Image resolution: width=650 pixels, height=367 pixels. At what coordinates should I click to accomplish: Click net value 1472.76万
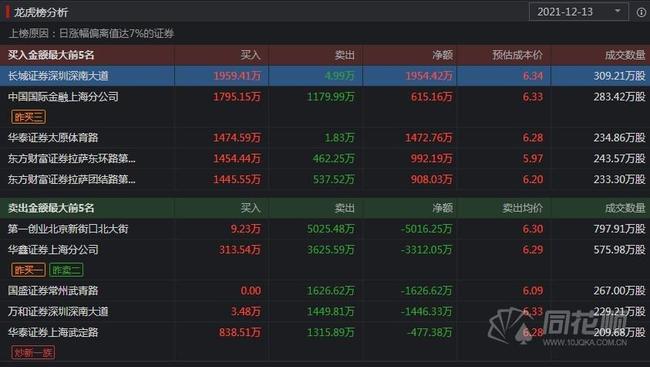[429, 138]
